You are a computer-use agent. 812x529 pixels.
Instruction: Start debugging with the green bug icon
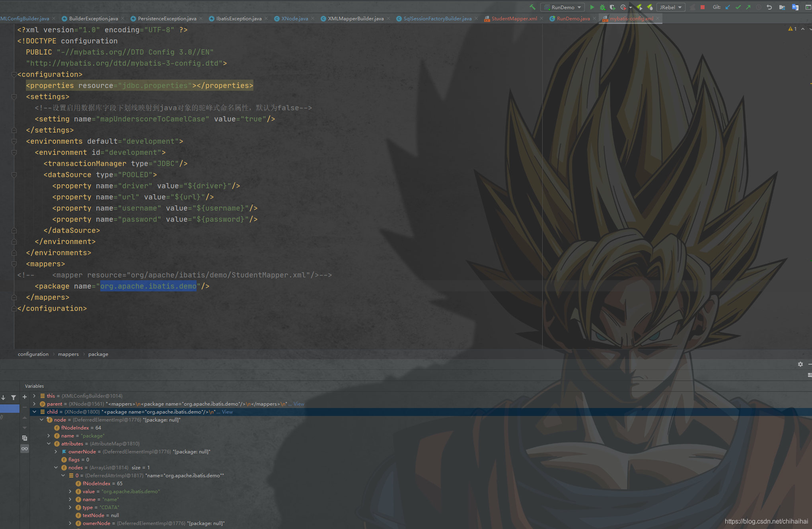(602, 7)
